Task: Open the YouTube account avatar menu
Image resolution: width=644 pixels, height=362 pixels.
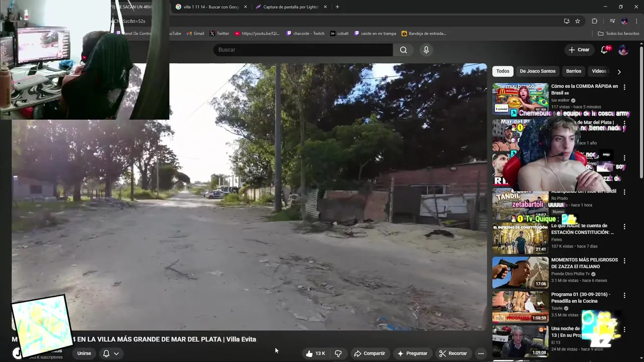Action: pos(623,50)
